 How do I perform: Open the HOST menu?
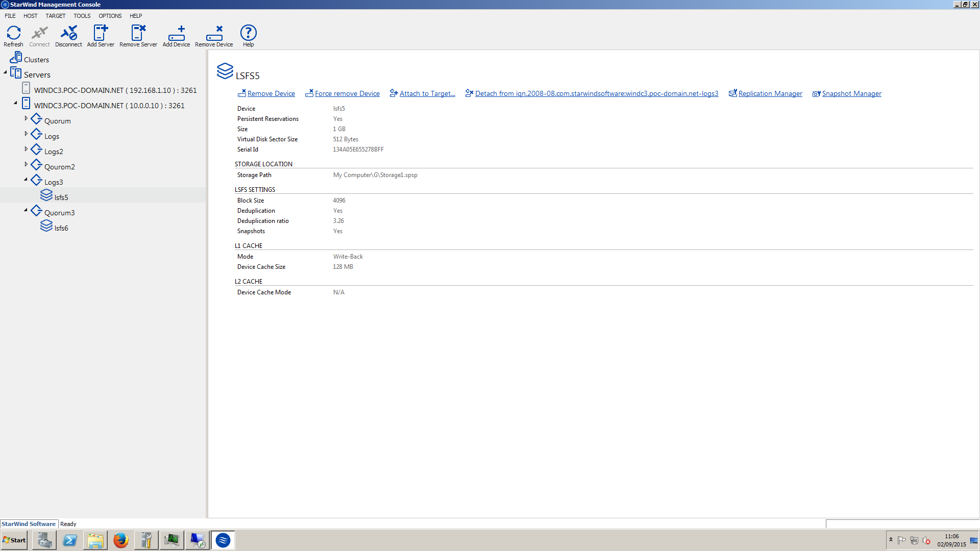click(31, 16)
